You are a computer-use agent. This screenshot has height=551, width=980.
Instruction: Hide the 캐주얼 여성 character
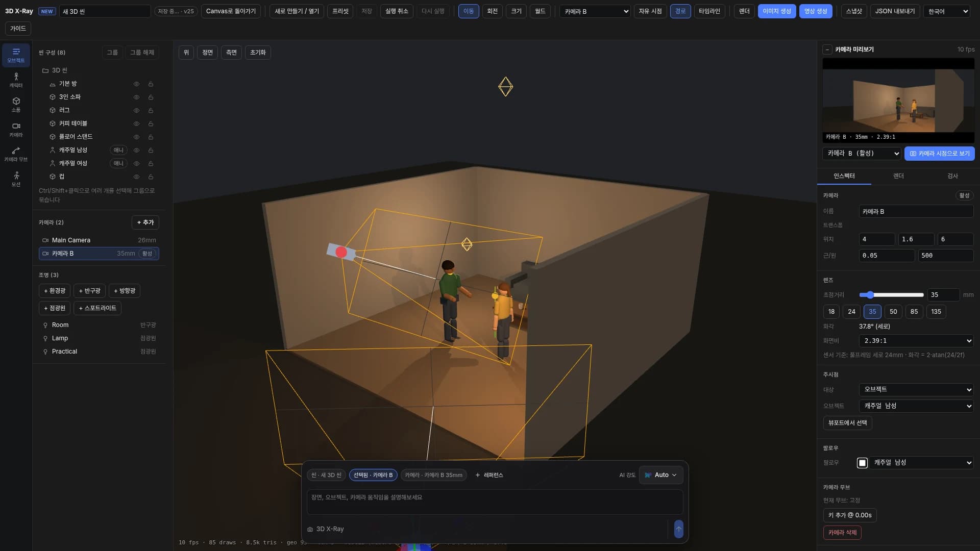coord(136,163)
